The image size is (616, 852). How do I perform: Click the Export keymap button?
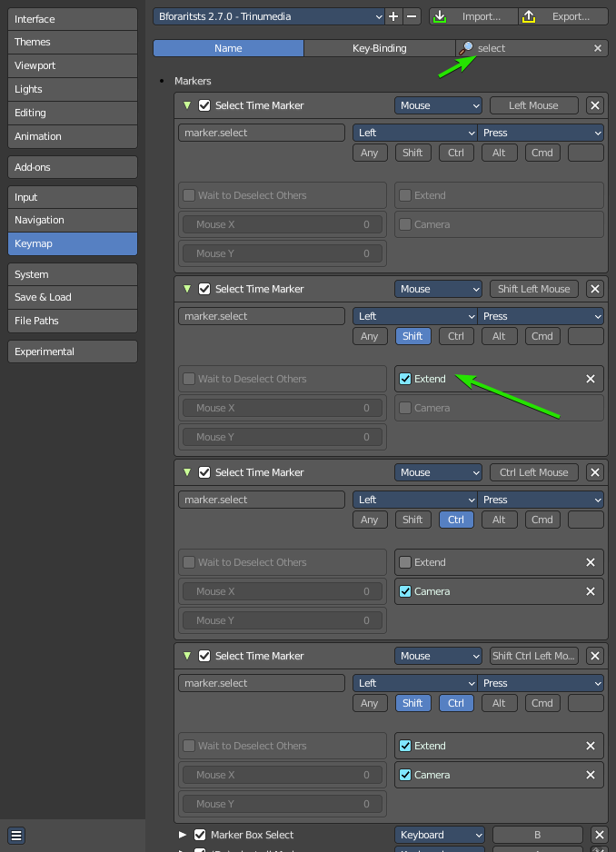[563, 16]
